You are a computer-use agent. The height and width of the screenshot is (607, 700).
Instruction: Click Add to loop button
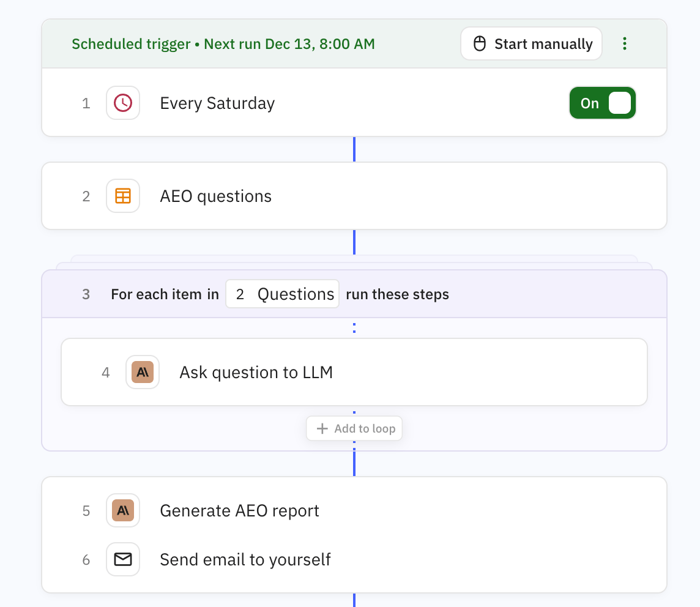[x=354, y=428]
